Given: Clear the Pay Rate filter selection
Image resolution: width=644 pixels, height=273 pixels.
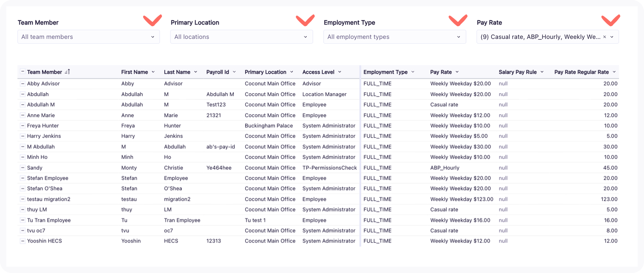Looking at the screenshot, I should tap(604, 37).
